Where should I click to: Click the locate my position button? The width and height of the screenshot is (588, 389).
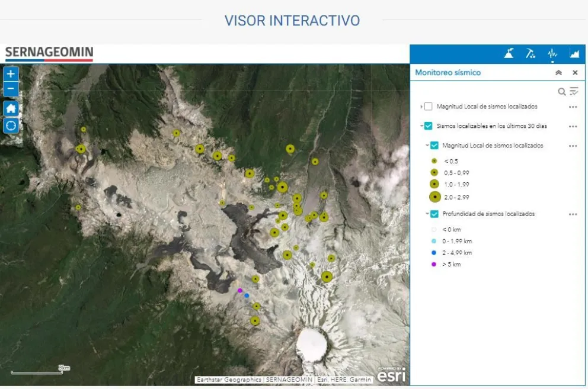point(11,126)
